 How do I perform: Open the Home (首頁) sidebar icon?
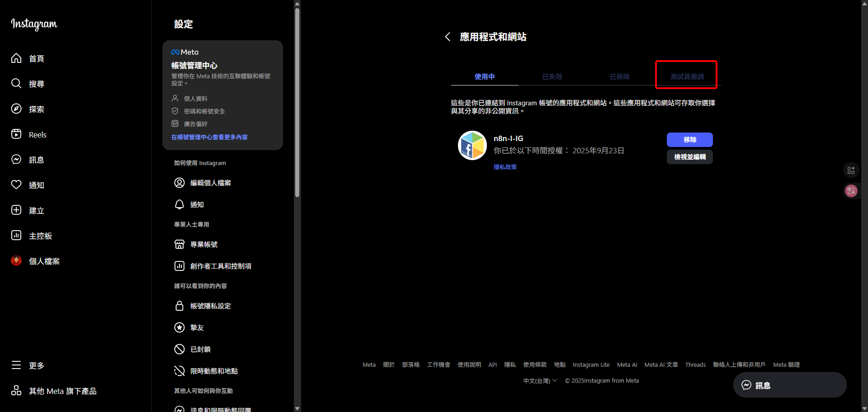(x=16, y=58)
